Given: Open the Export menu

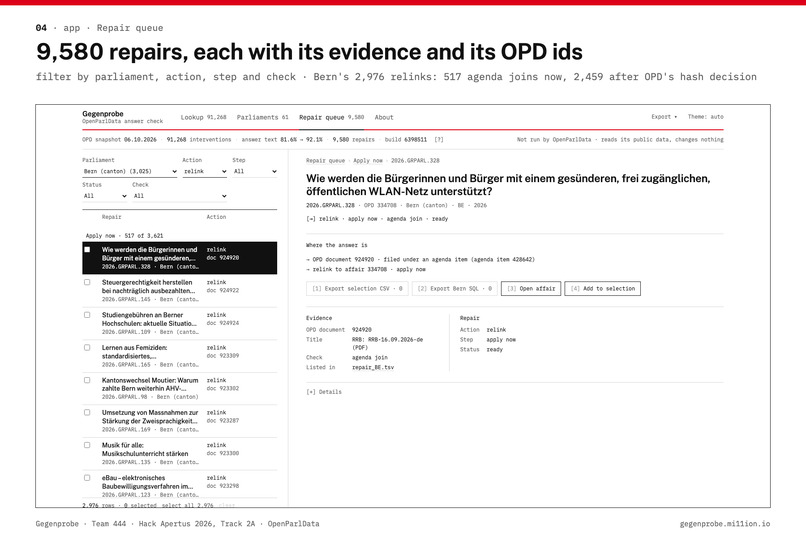Looking at the screenshot, I should [x=664, y=117].
